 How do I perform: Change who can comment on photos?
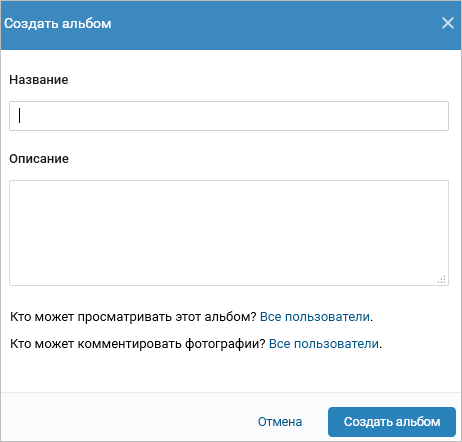point(324,344)
